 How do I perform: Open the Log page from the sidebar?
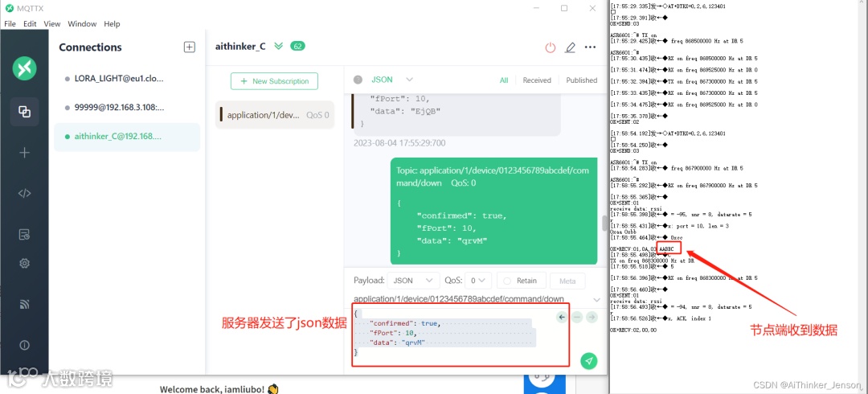pyautogui.click(x=24, y=235)
